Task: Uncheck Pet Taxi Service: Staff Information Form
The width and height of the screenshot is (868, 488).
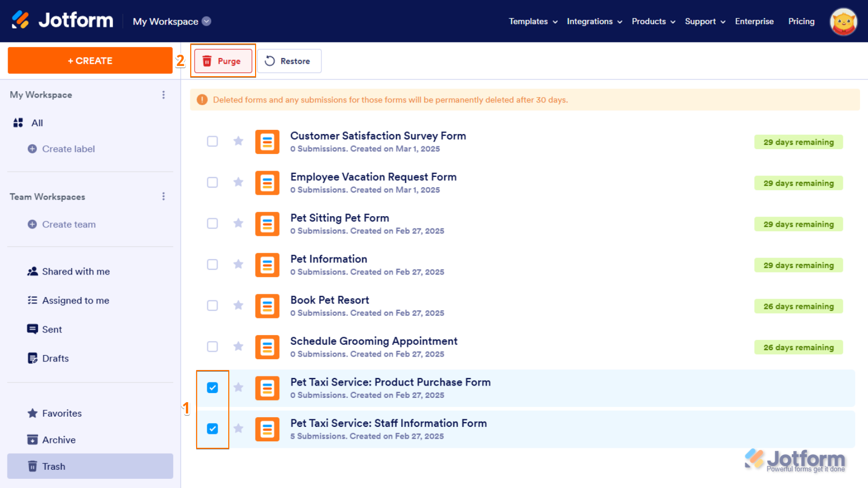Action: point(213,428)
